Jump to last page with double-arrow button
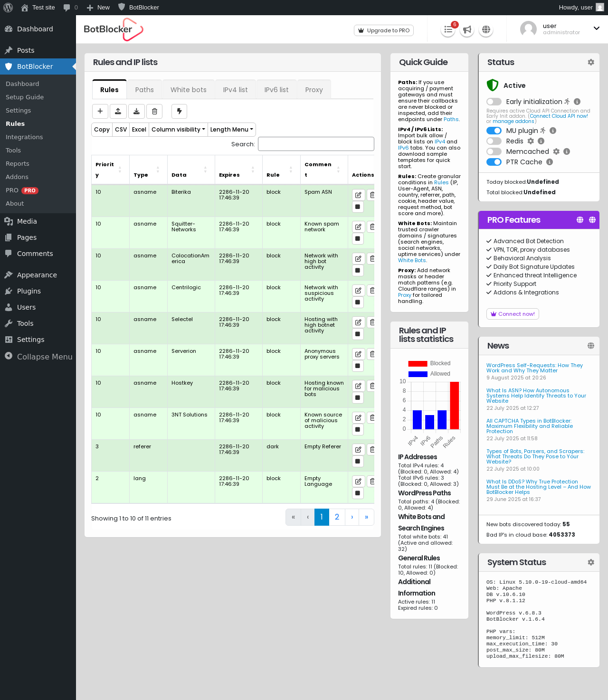This screenshot has height=700, width=608. coord(367,517)
